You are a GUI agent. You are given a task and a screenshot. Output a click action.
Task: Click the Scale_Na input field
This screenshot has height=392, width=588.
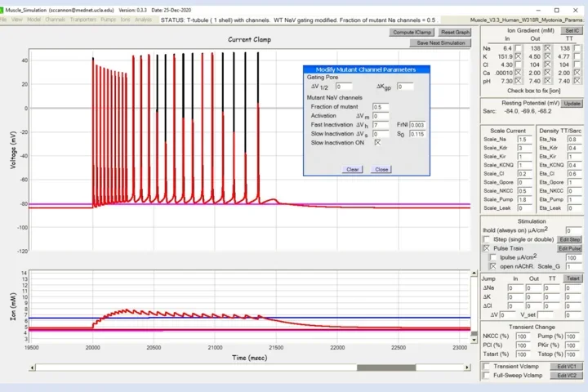pyautogui.click(x=524, y=139)
